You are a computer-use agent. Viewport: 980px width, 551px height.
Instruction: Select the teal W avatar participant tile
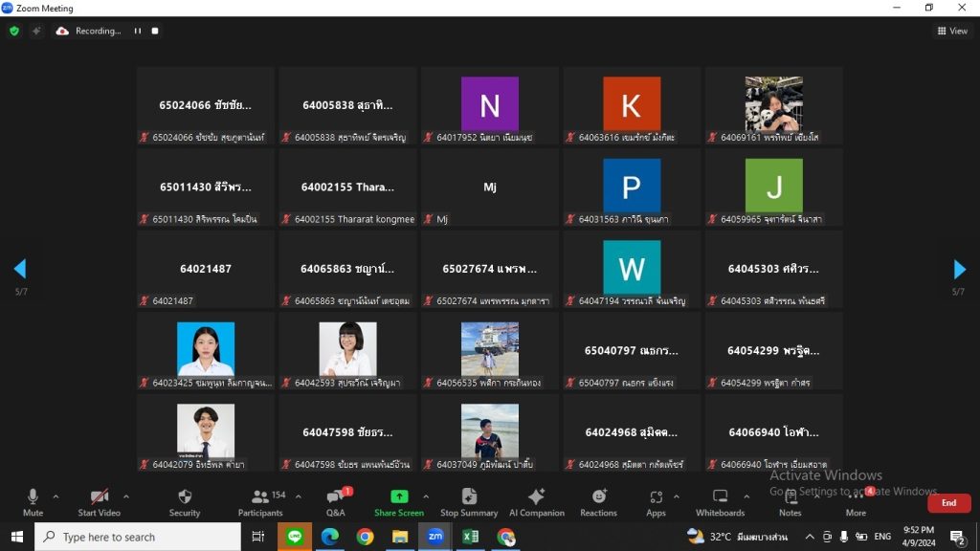[x=632, y=269]
